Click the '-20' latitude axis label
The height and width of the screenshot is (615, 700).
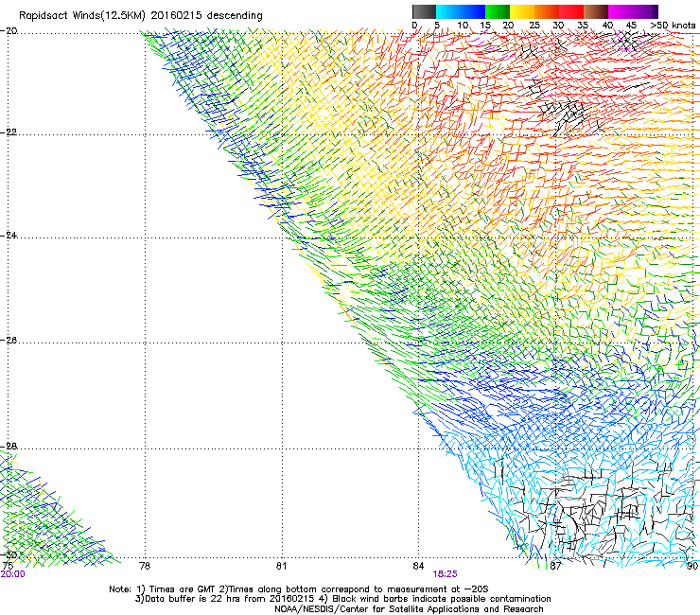9,31
